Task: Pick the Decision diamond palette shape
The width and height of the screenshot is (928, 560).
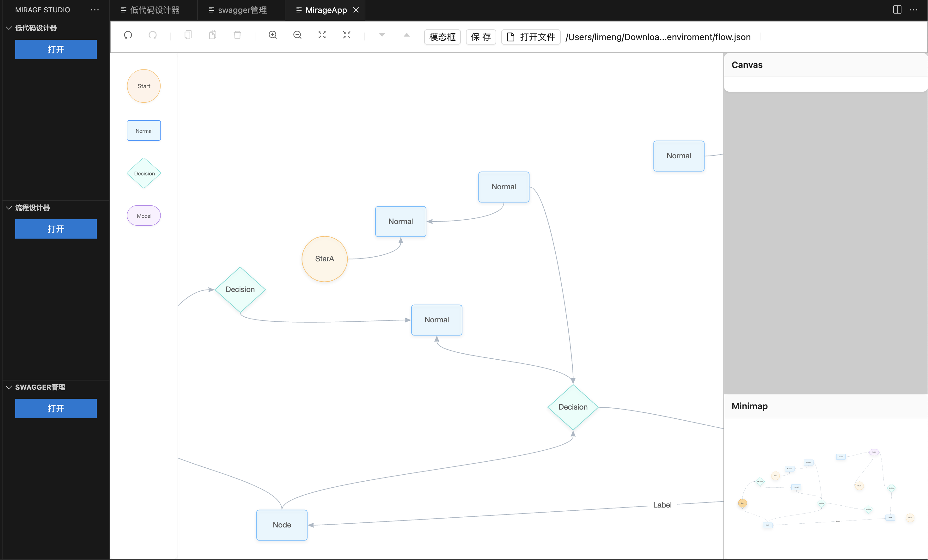Action: pyautogui.click(x=144, y=173)
